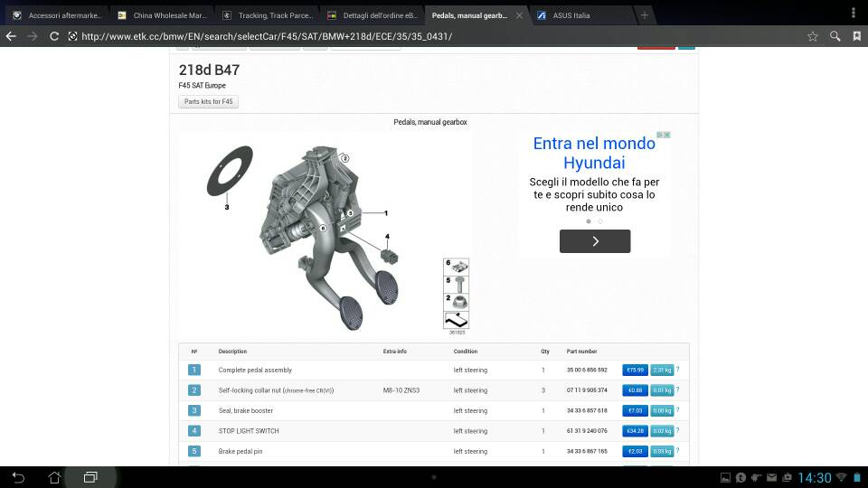Select the first carousel dot in the ad
Image resolution: width=868 pixels, height=488 pixels.
point(589,221)
